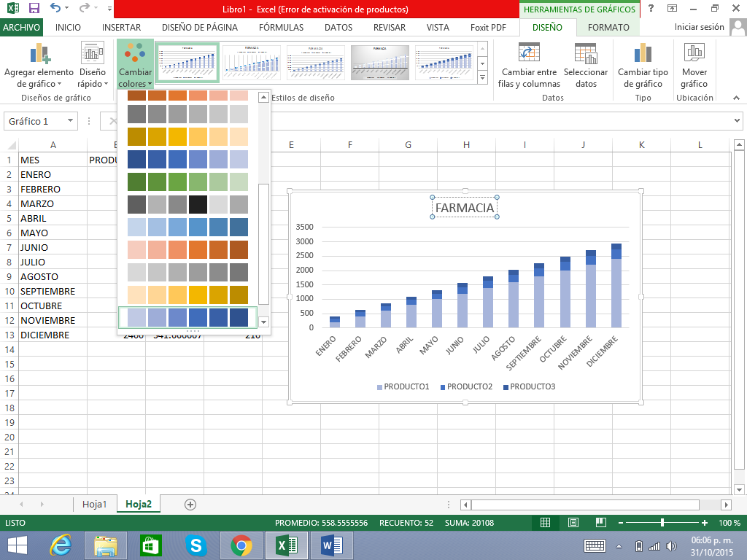Toggle the Cambiar colores dropdown

[135, 66]
